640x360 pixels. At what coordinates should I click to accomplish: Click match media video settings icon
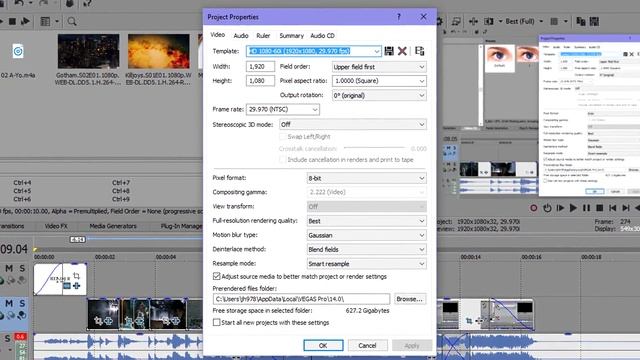pyautogui.click(x=419, y=51)
